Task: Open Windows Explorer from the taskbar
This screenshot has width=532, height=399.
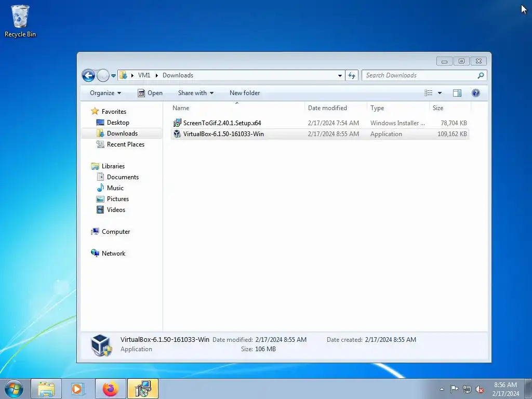Action: pos(46,389)
